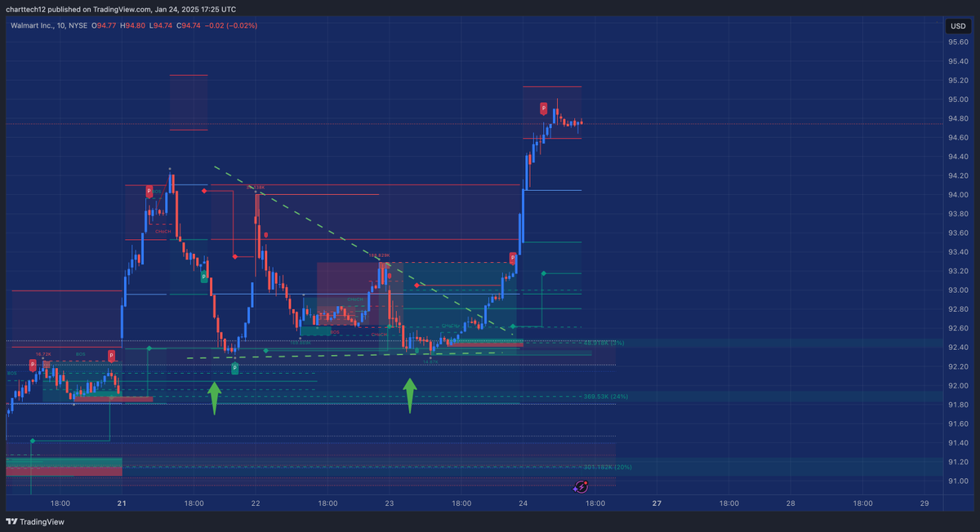980x532 pixels.
Task: Click the 16.72K label on the chart
Action: point(42,354)
